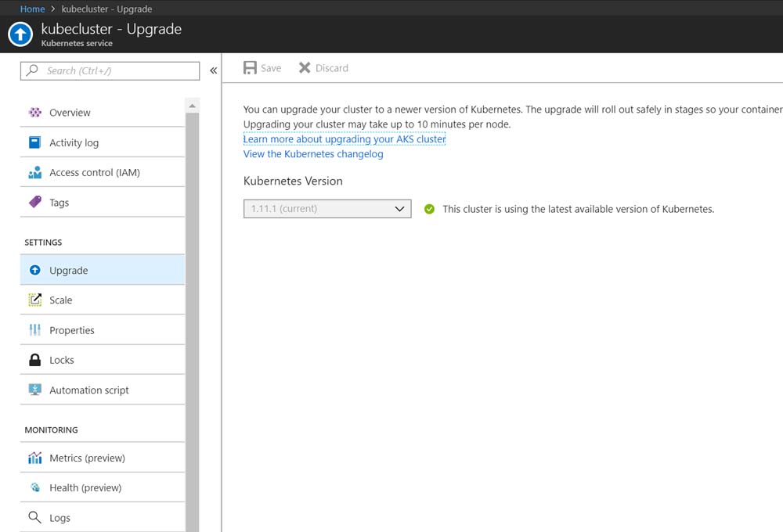Click the Properties bars icon
783x532 pixels.
point(35,330)
